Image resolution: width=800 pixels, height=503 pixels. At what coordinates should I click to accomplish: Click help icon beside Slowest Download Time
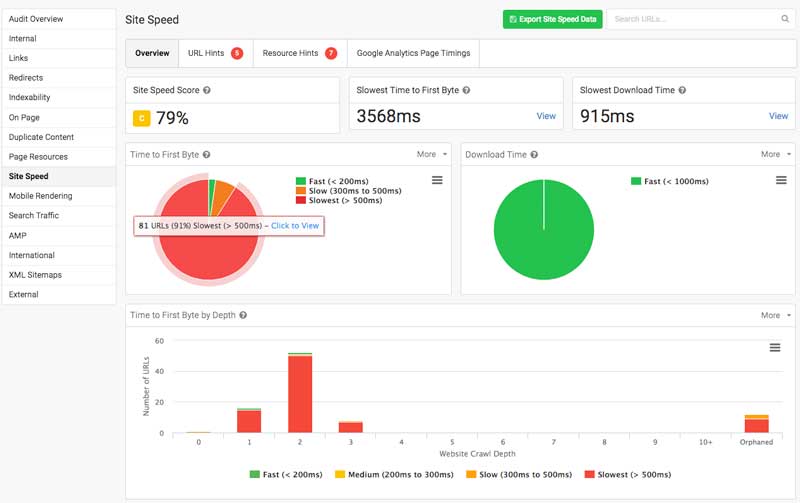coord(683,90)
